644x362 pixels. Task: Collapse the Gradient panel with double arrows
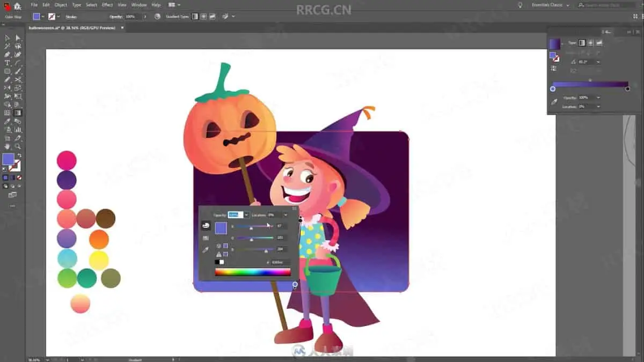630,32
